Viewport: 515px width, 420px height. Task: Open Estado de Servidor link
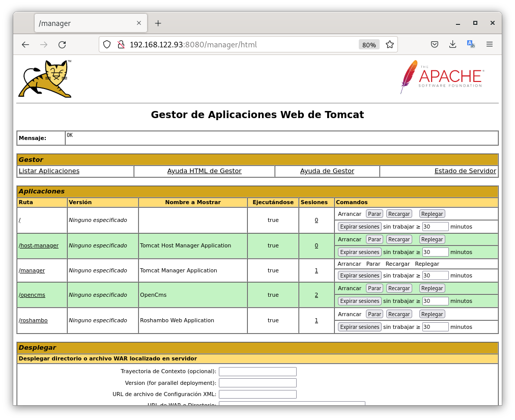465,171
